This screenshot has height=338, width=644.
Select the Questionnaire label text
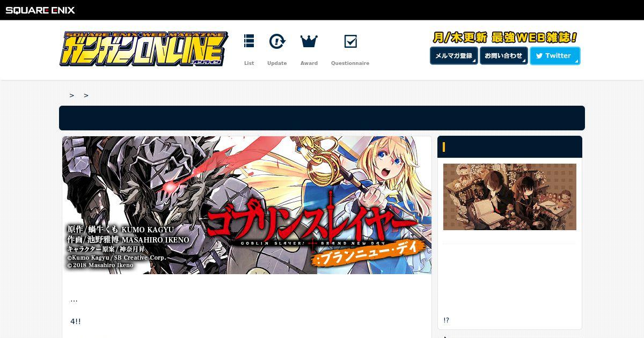point(350,63)
